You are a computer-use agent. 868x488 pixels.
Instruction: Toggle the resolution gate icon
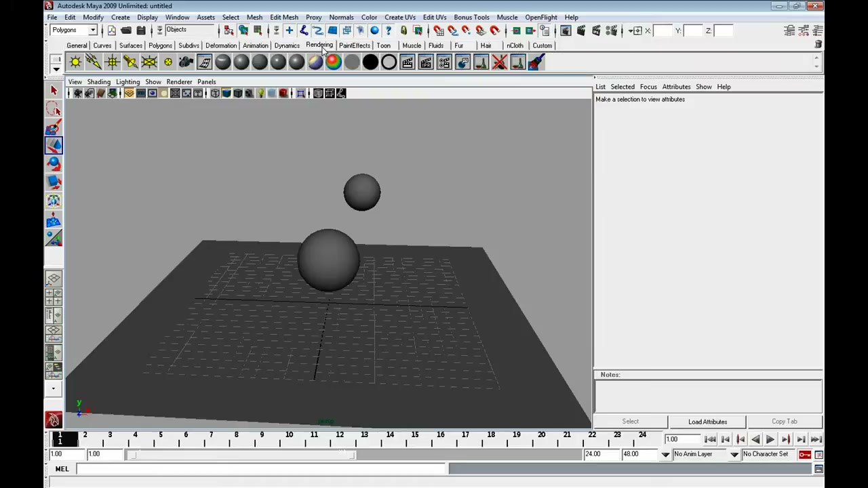pos(152,94)
